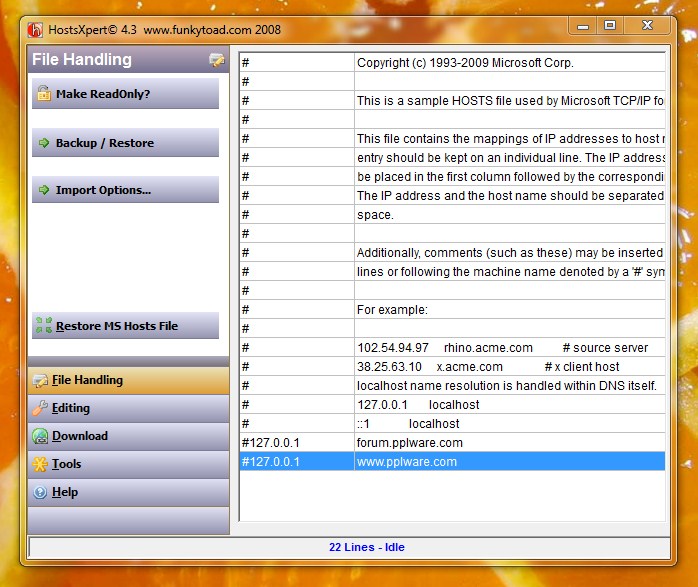Image resolution: width=698 pixels, height=587 pixels.
Task: Select the '127.0.0.1 localhost' comment row
Action: [x=452, y=405]
